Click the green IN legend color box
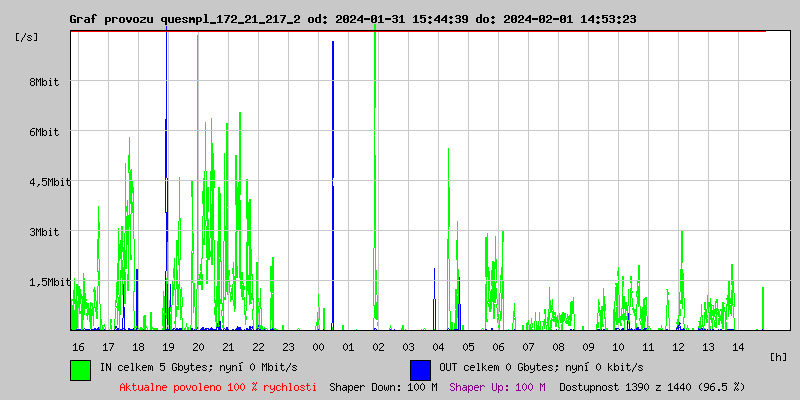This screenshot has height=400, width=800. tap(80, 369)
